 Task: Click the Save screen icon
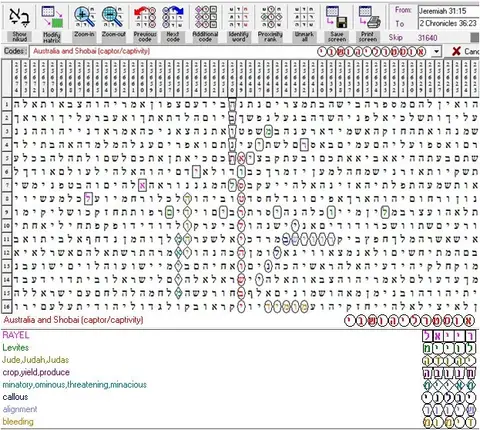pyautogui.click(x=337, y=18)
